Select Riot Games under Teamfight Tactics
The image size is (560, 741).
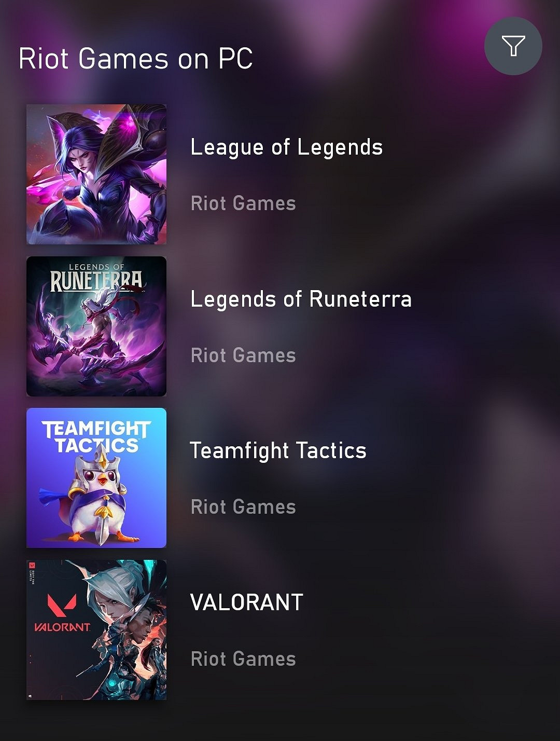(243, 507)
